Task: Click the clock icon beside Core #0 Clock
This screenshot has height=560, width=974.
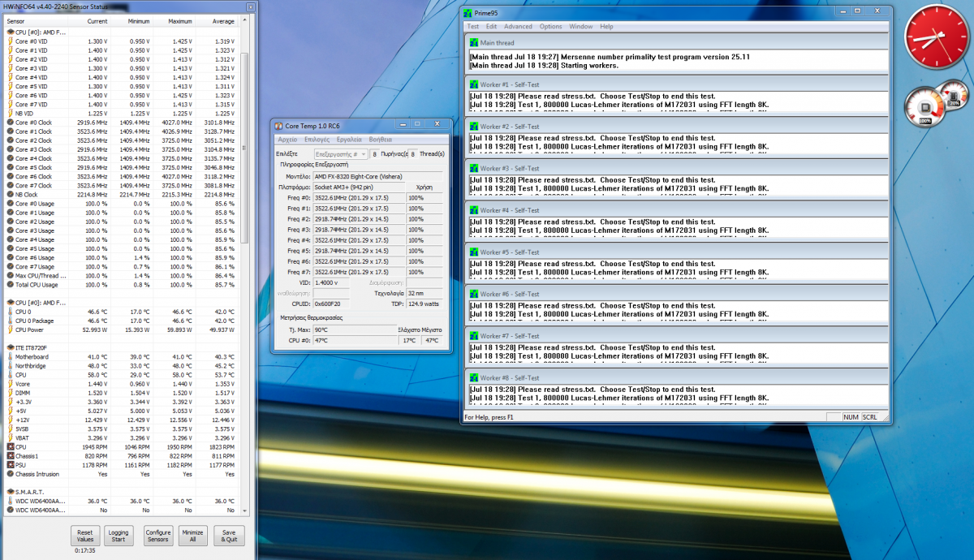Action: pos(10,123)
